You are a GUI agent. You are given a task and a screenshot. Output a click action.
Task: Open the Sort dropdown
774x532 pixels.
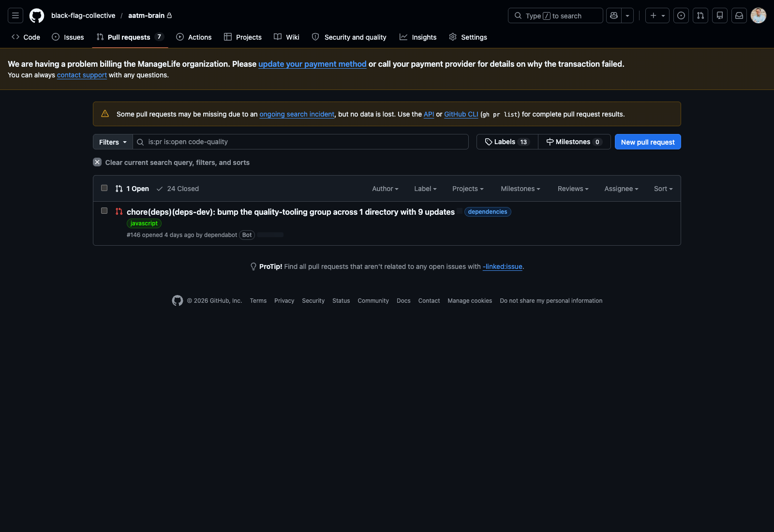coord(662,189)
